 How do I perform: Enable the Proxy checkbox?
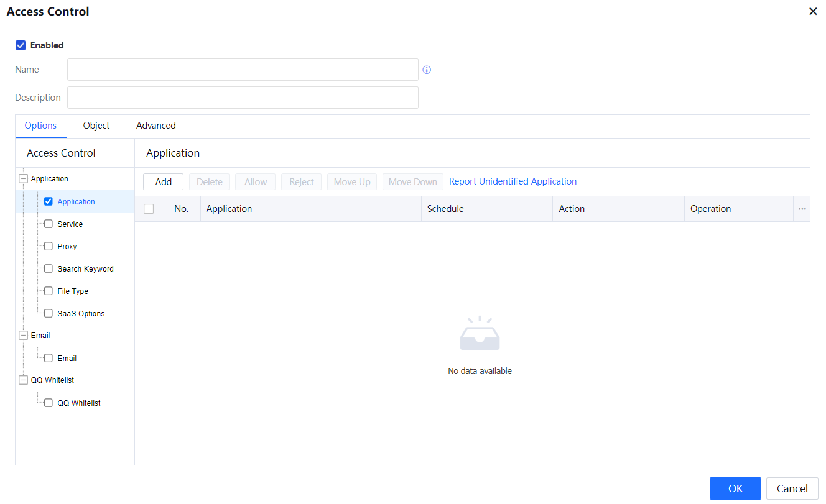coord(49,247)
